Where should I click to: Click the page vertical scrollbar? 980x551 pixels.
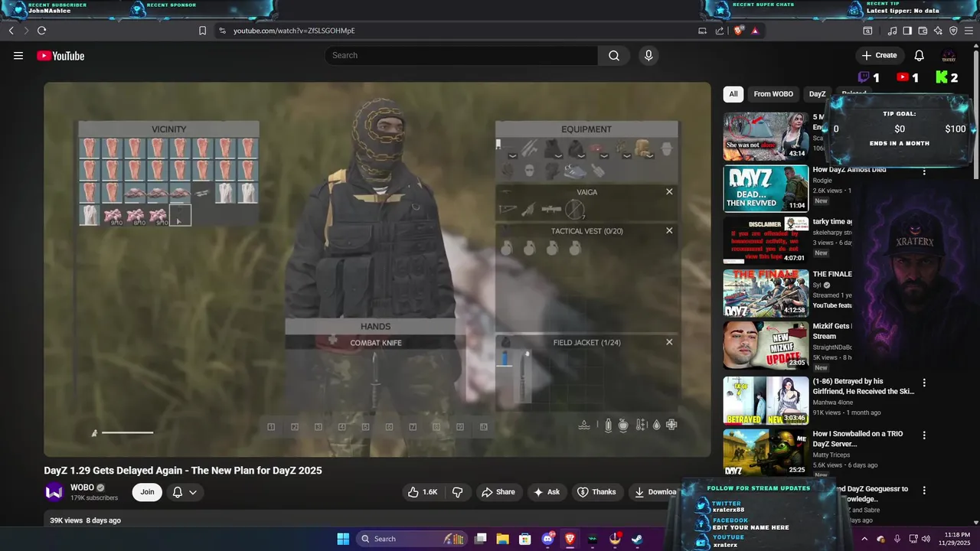tap(975, 115)
